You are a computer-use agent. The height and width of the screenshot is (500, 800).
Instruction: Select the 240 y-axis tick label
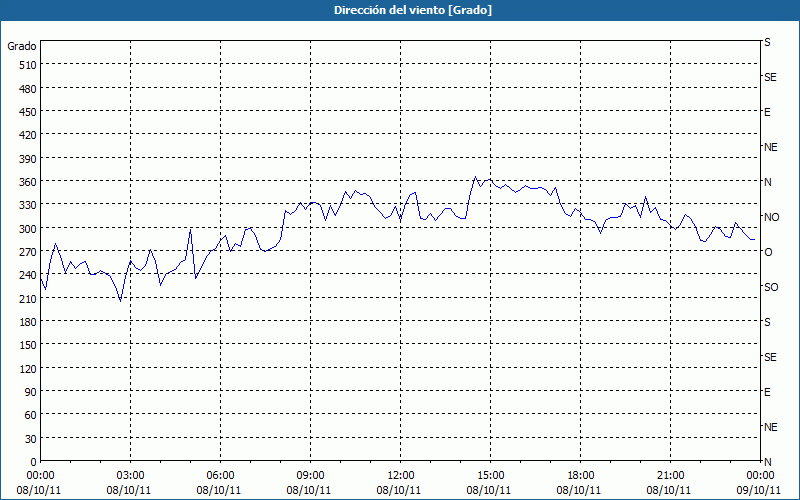click(28, 275)
